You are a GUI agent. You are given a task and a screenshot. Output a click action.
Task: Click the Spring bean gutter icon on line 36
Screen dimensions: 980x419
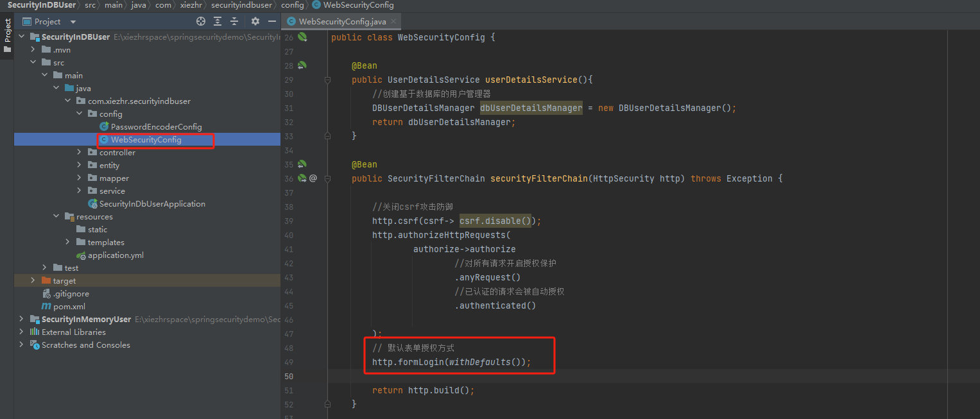(302, 178)
